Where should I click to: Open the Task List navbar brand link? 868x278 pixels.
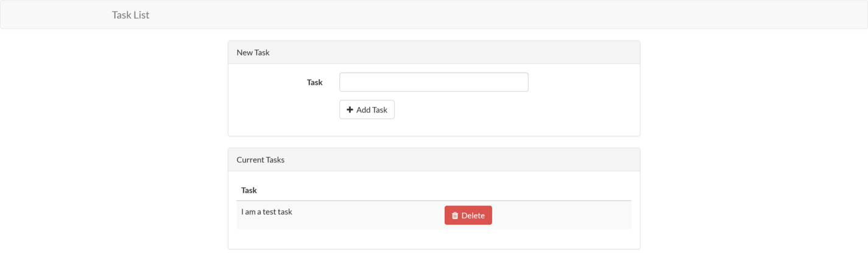coord(130,15)
